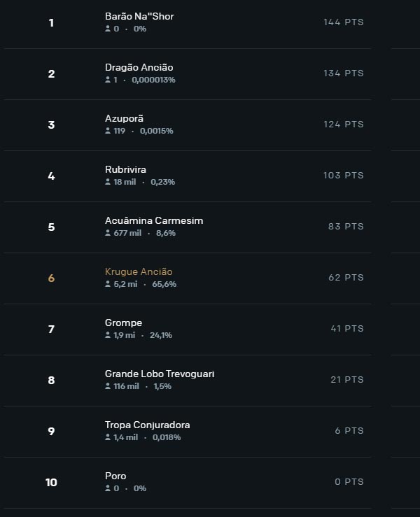
Task: Select the highlighted Krugue Ancião rank
Action: 139,271
